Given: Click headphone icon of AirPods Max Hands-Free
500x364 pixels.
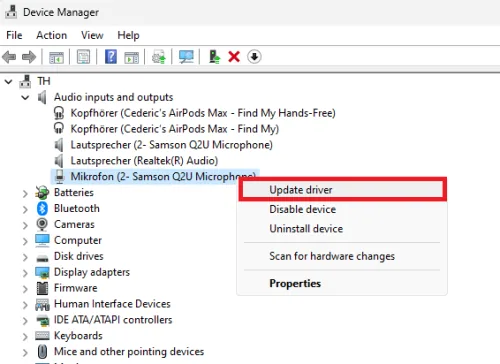Looking at the screenshot, I should click(x=59, y=113).
